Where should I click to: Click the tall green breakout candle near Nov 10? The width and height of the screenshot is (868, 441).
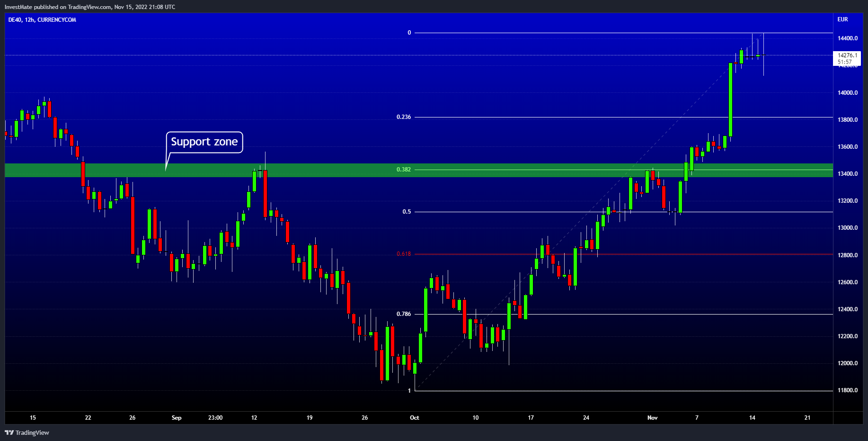731,100
